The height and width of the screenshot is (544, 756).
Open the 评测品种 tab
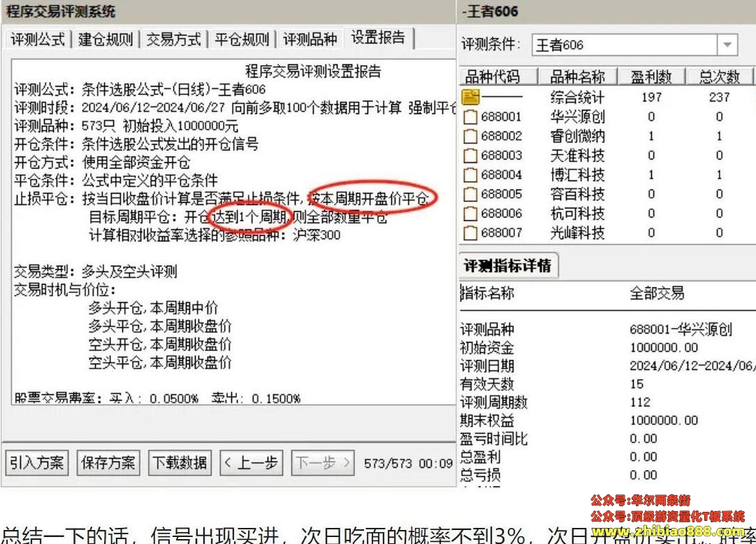pyautogui.click(x=310, y=39)
